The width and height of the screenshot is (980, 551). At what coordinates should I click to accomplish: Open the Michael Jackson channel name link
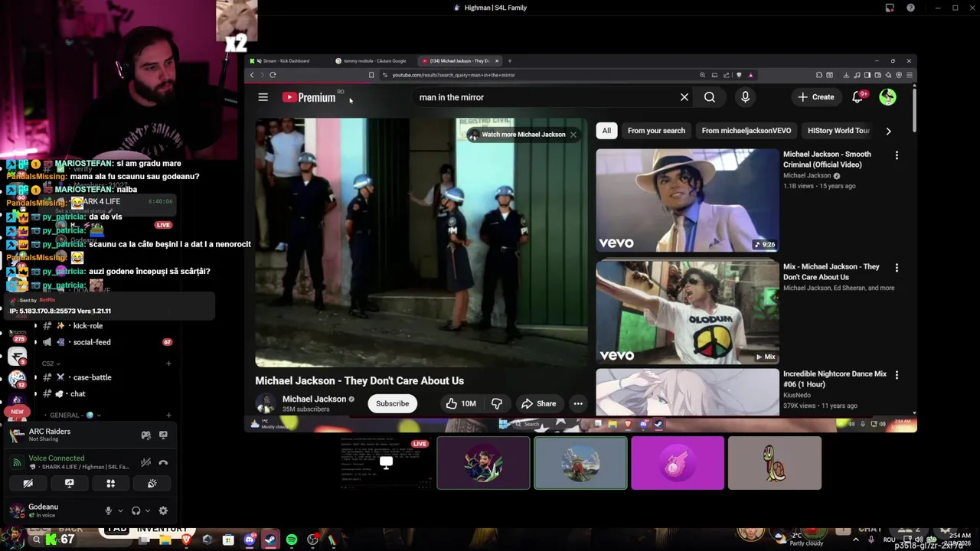314,399
